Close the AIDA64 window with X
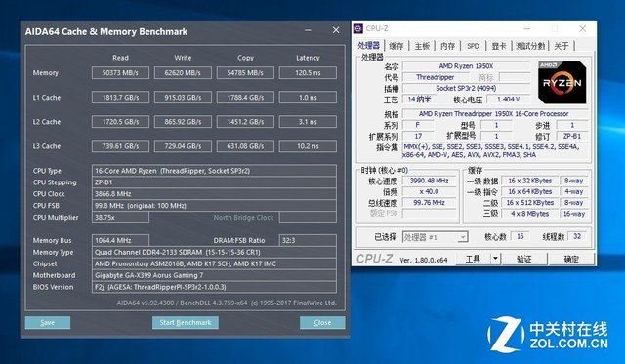The image size is (625, 364). 336,30
